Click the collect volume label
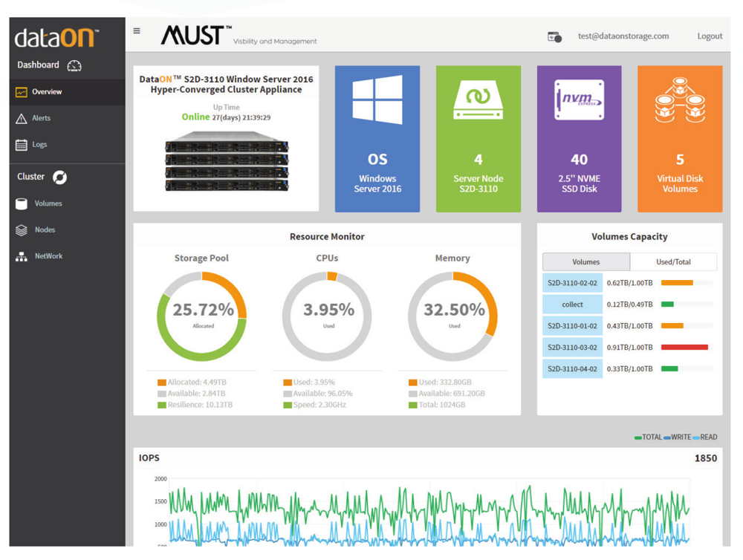This screenshot has width=743, height=560. 572,305
